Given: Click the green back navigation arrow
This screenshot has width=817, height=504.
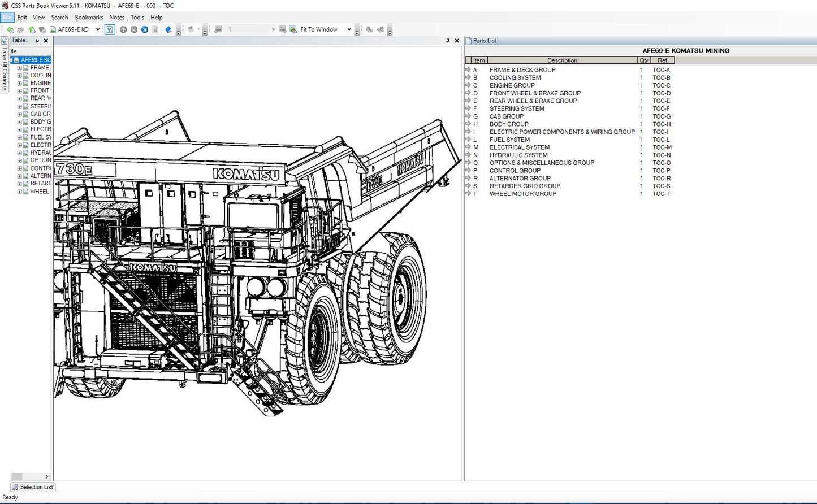Looking at the screenshot, I should pos(10,29).
